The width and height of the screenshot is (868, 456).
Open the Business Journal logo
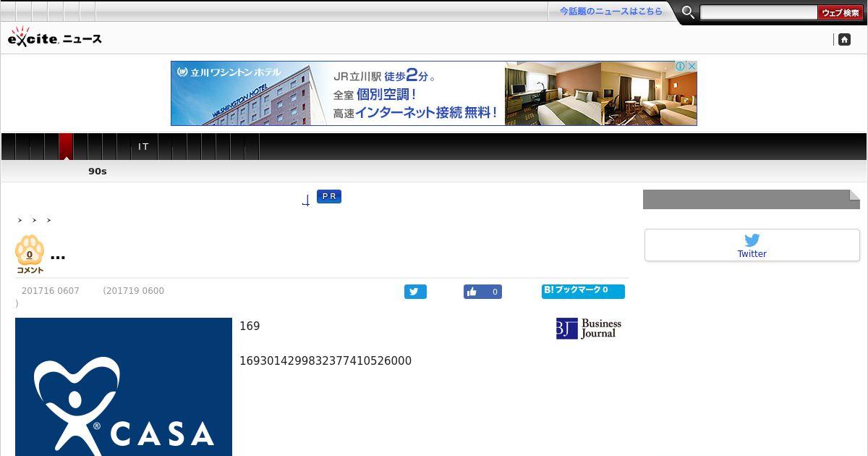[x=589, y=329]
